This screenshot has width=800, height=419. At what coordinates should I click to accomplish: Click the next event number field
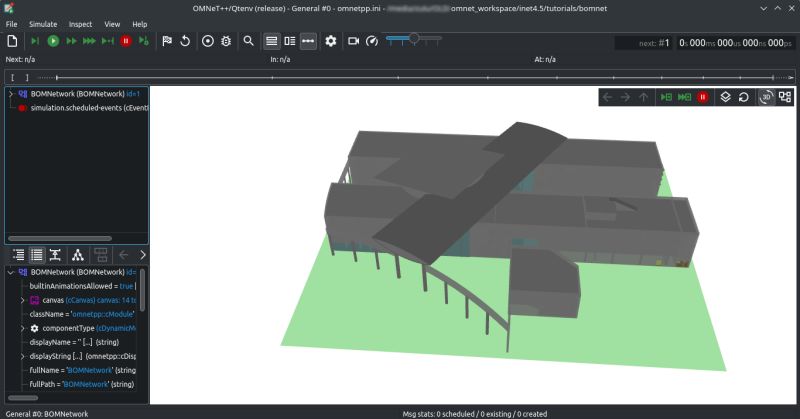click(x=644, y=43)
